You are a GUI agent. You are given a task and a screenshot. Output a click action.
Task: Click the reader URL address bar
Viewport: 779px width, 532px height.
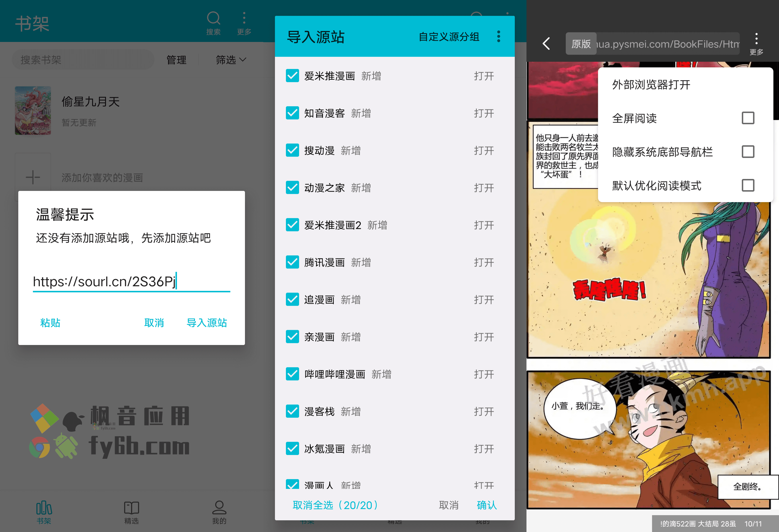(x=668, y=44)
